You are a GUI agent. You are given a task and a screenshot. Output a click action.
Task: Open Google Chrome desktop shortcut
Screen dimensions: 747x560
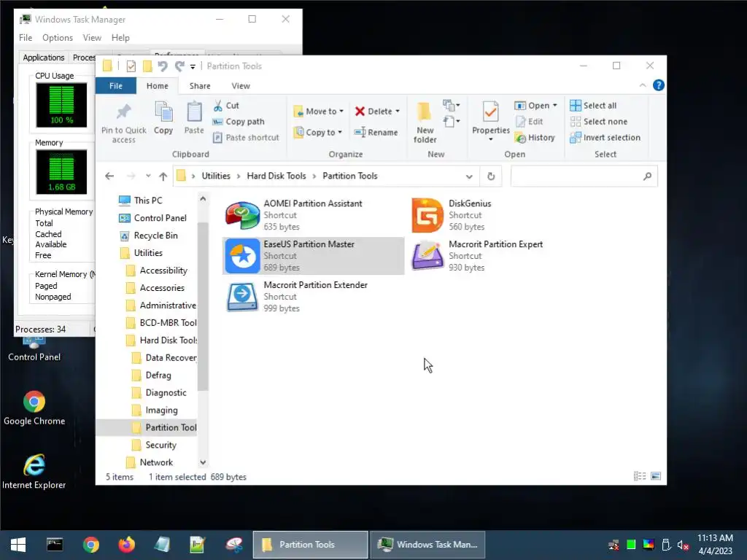(x=34, y=408)
